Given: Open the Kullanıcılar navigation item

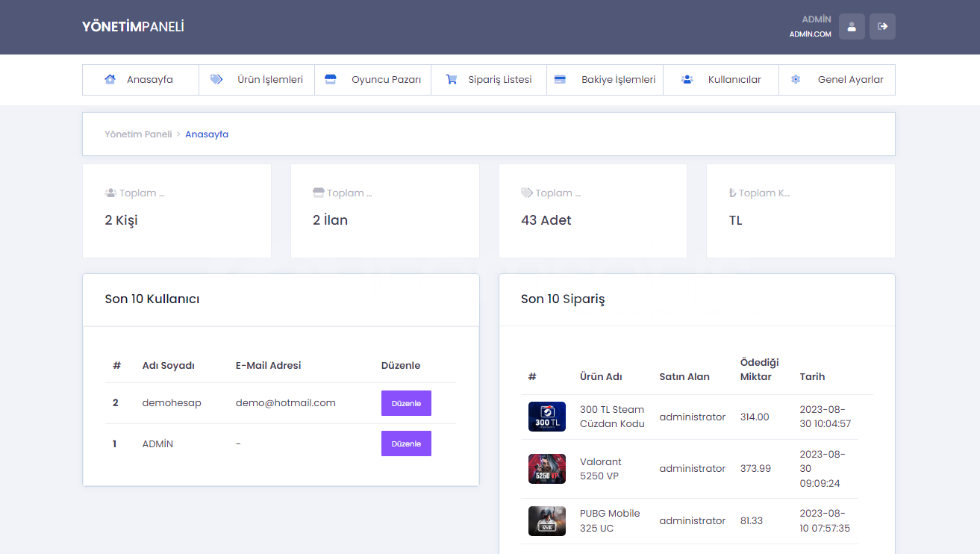Looking at the screenshot, I should coord(734,79).
